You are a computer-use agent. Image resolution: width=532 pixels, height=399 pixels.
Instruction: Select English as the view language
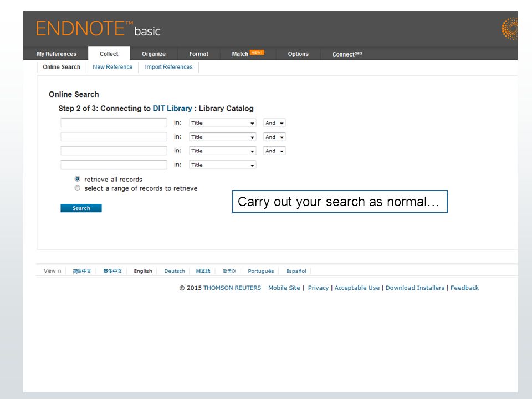[x=143, y=271]
